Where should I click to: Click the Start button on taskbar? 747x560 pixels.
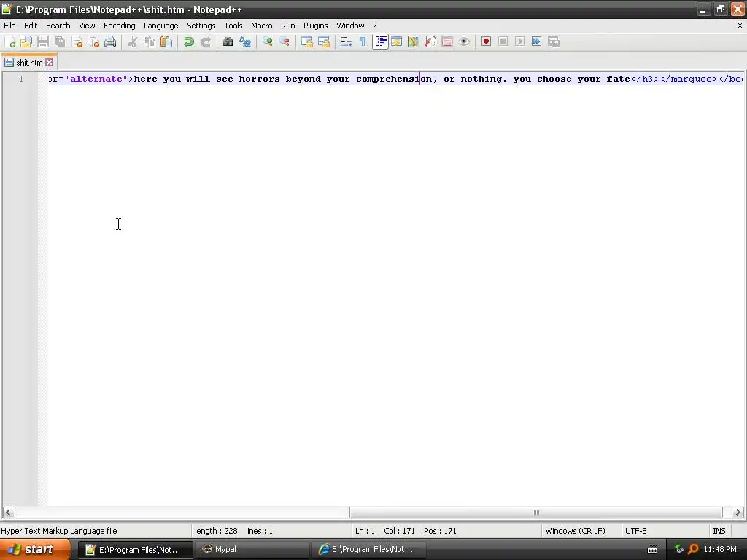pos(35,550)
